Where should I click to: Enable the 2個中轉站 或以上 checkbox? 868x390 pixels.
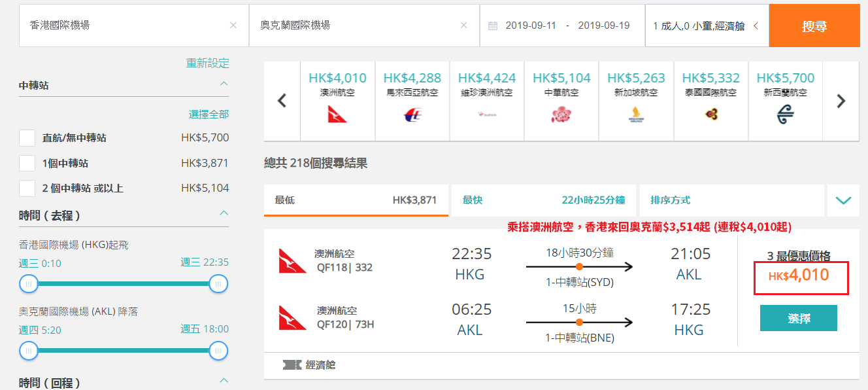point(27,188)
